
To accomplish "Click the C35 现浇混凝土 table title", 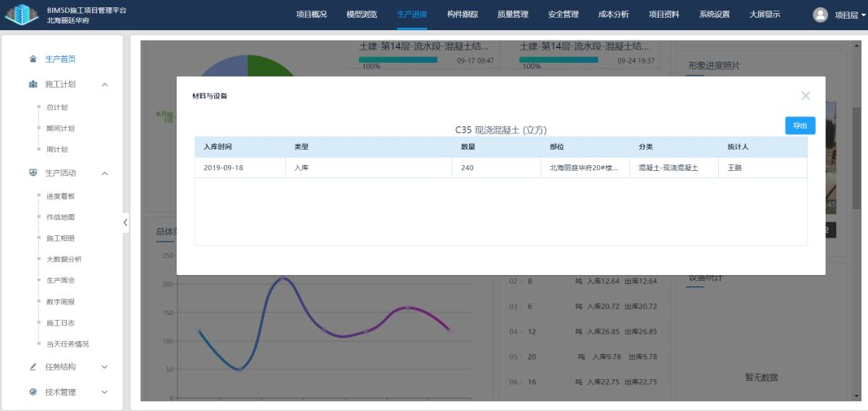I will [501, 130].
